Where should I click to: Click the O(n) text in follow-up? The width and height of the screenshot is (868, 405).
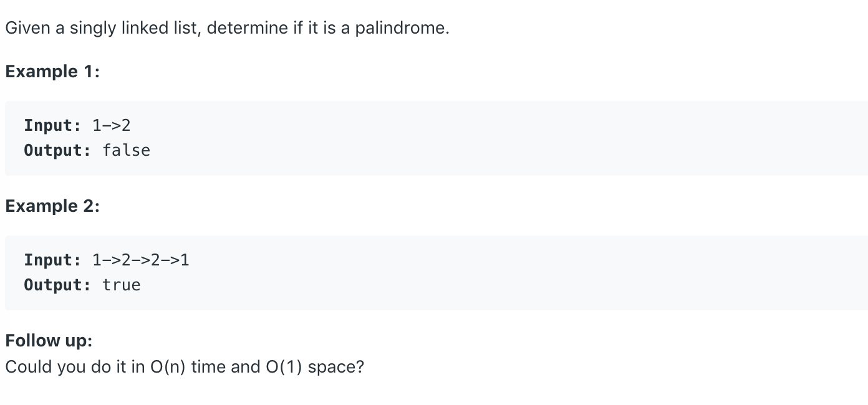[x=169, y=367]
